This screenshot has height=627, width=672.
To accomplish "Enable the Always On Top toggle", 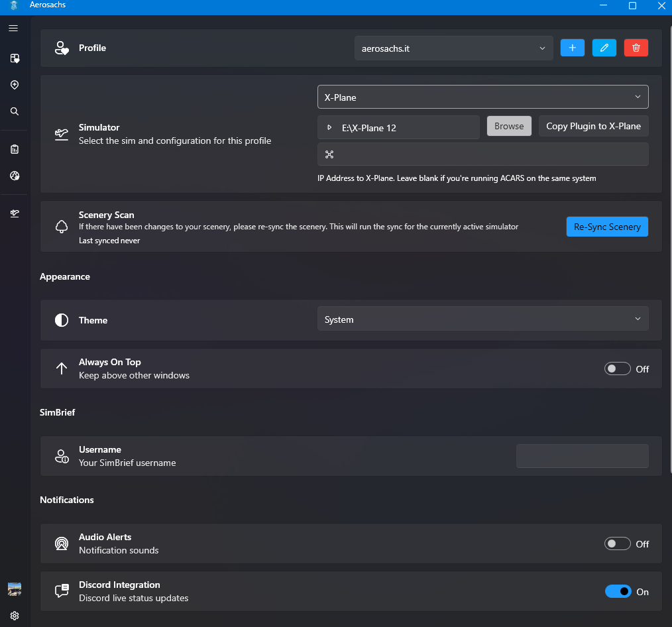I will click(x=617, y=369).
